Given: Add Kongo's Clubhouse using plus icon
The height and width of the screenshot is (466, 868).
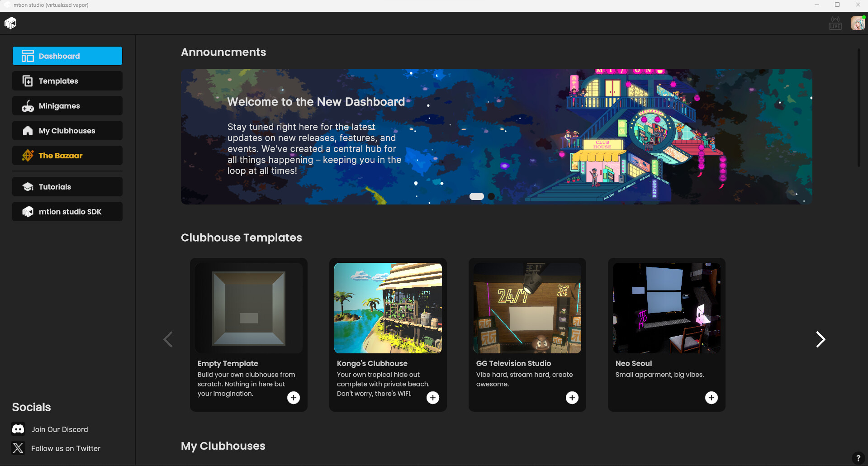Looking at the screenshot, I should pyautogui.click(x=433, y=397).
